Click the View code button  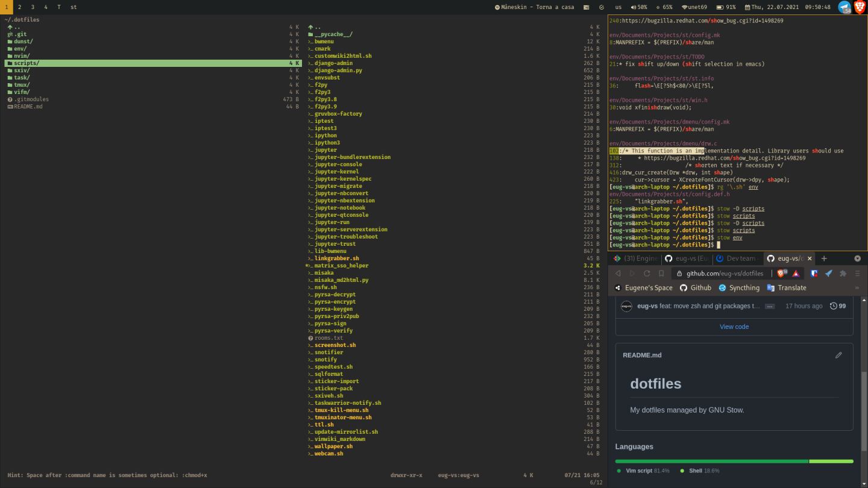click(x=734, y=326)
